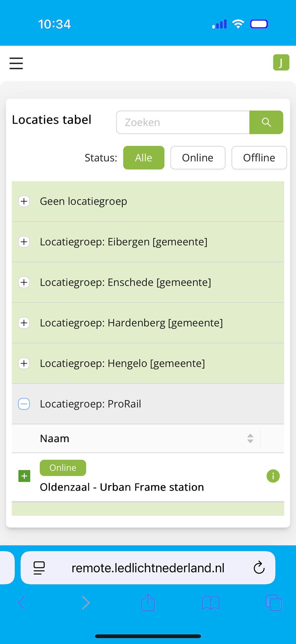Expand details for Oldenzaal - Urban Frame station
296x644 pixels.
point(24,476)
